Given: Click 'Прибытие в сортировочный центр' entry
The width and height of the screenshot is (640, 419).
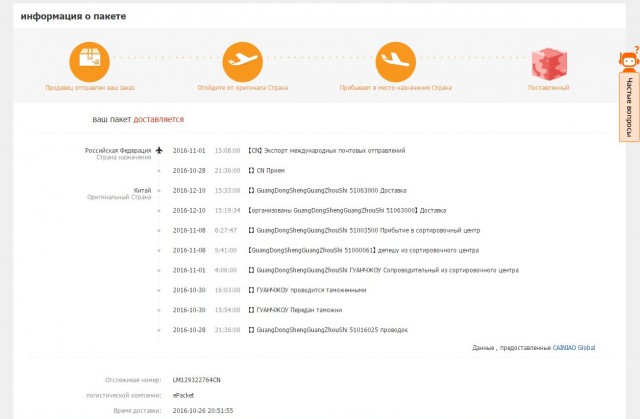Looking at the screenshot, I should pos(364,231).
